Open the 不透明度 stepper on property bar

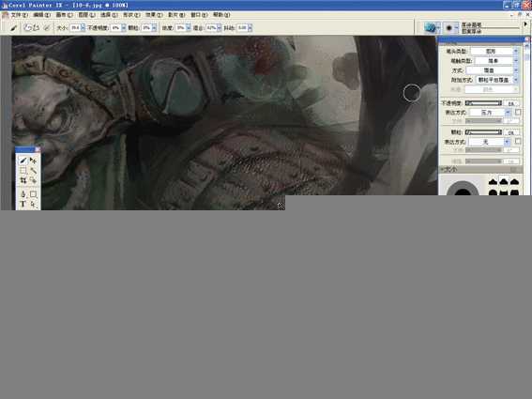coord(124,28)
